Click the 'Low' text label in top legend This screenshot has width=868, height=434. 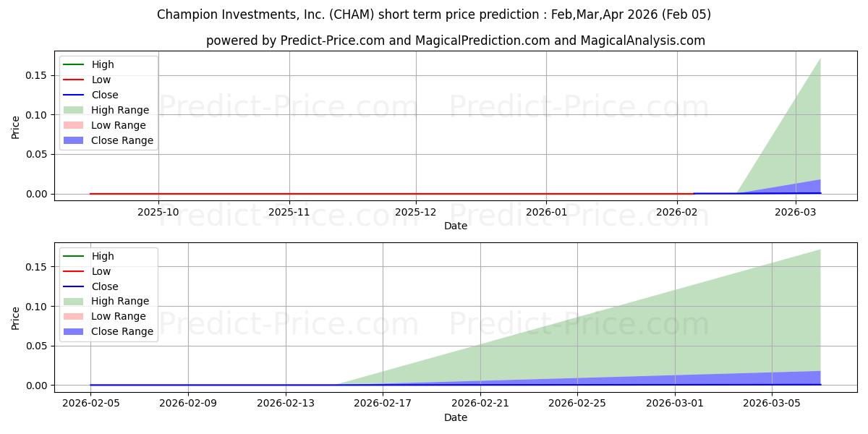point(101,80)
